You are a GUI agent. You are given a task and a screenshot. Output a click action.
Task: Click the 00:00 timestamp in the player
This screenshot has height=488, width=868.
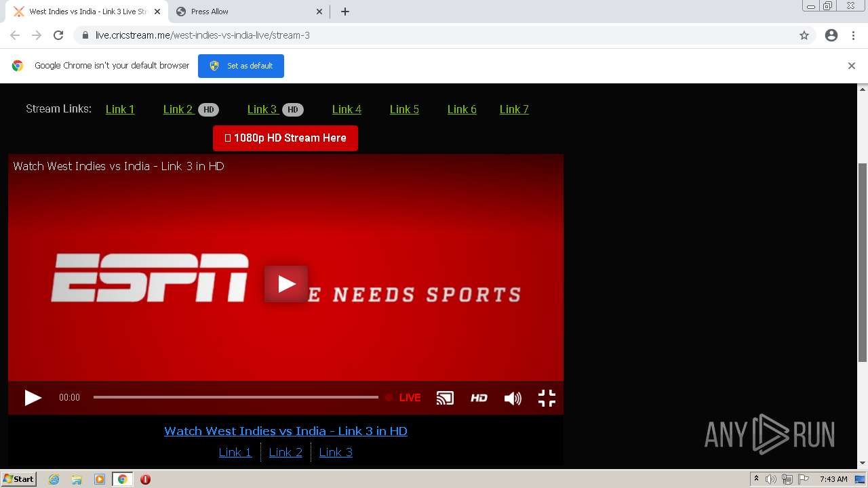[69, 398]
